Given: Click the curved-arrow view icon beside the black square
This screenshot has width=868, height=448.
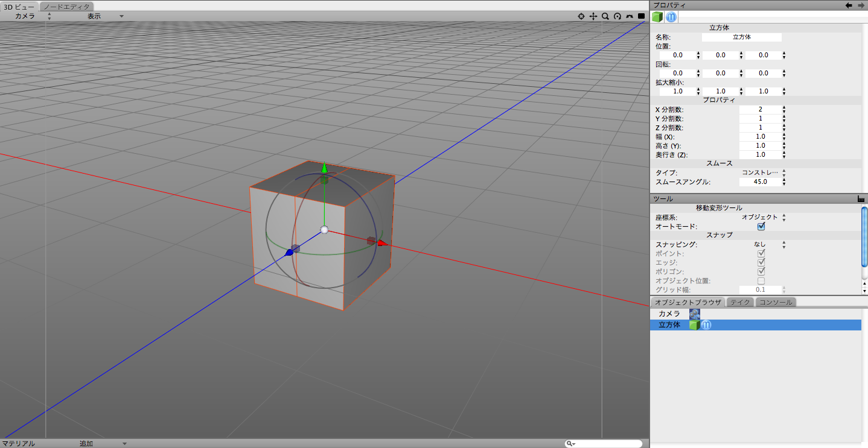Looking at the screenshot, I should (x=630, y=16).
